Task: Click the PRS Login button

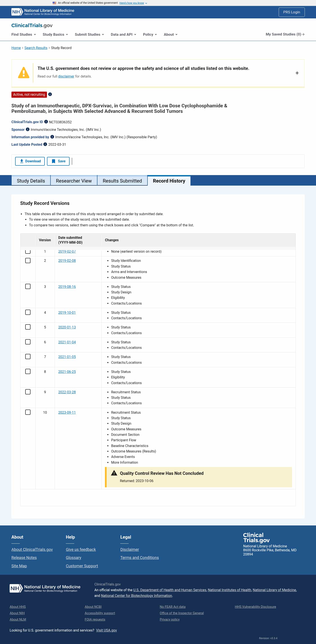Action: (x=291, y=12)
